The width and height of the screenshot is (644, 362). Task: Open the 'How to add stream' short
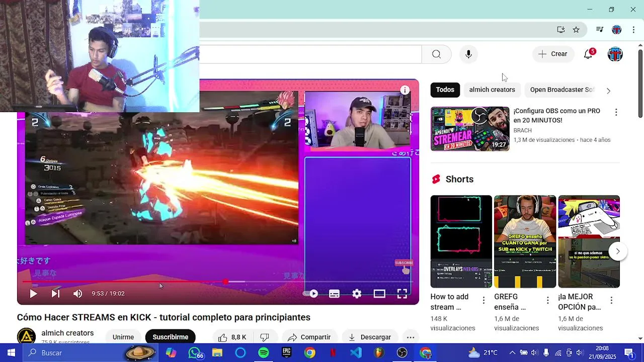tap(461, 241)
